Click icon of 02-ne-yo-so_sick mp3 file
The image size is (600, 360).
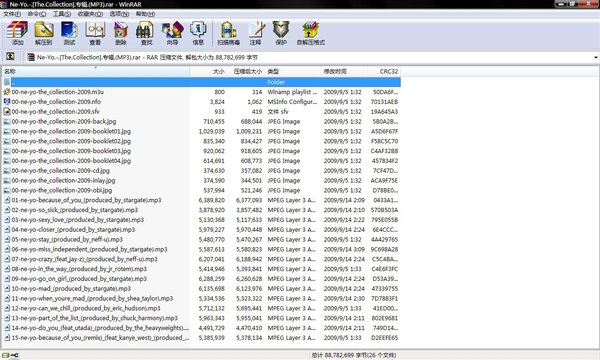tap(7, 210)
